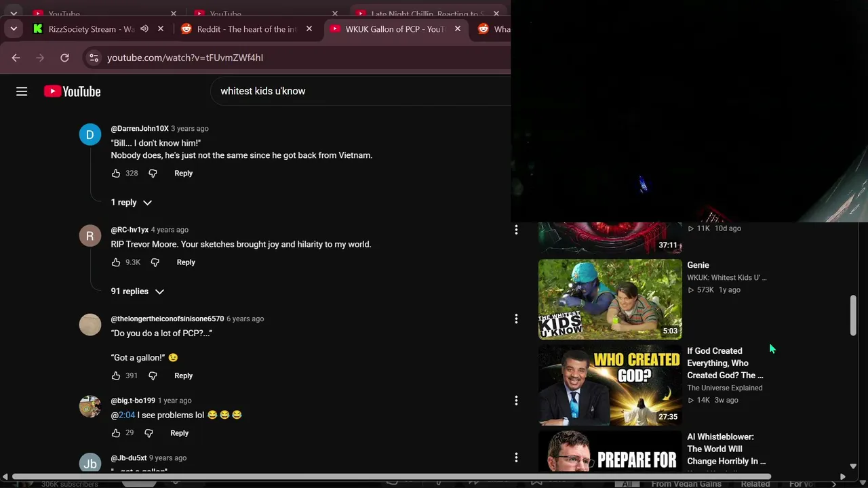
Task: Dislike the "I see problems lol" comment
Action: 149,433
